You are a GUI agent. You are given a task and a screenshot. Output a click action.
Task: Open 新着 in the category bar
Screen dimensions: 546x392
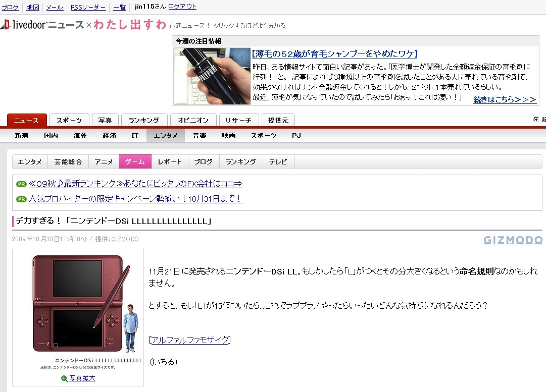click(22, 136)
